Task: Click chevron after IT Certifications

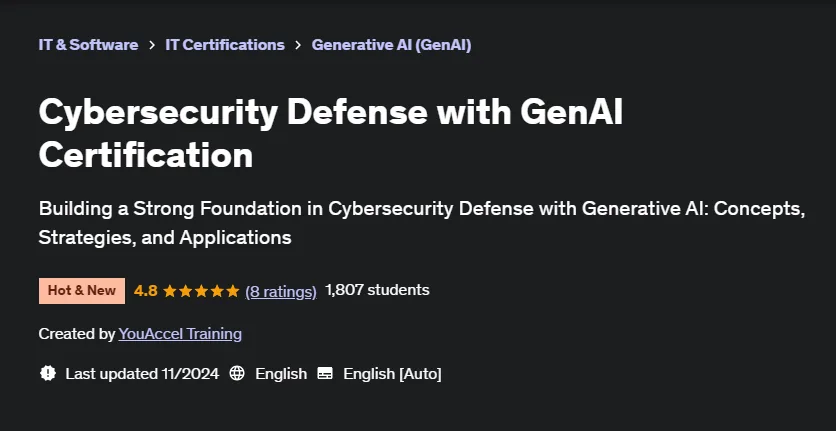Action: coord(298,45)
